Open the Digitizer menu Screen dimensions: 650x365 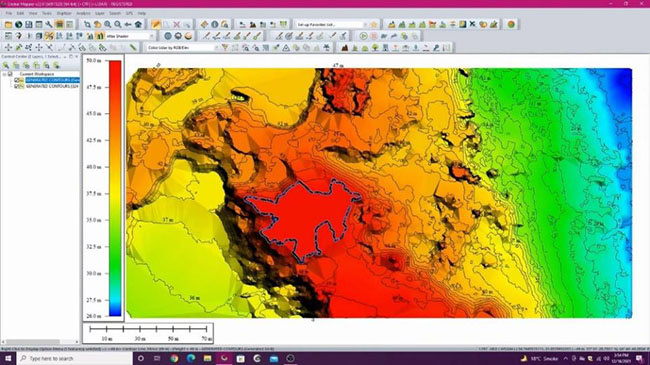coord(64,13)
